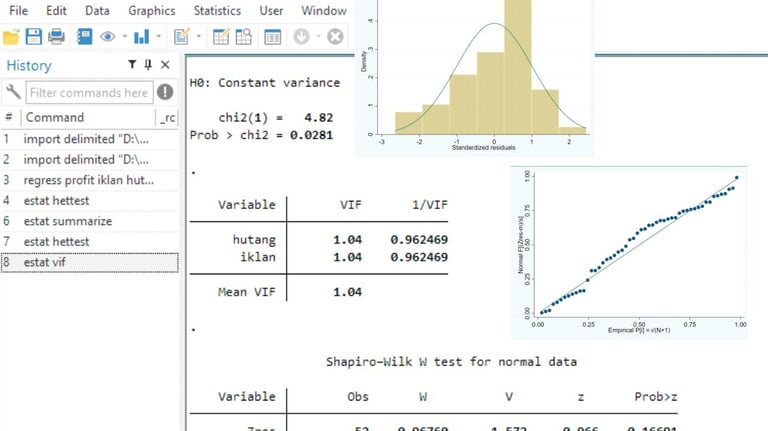Click the History filter funnel icon
This screenshot has height=431, width=768.
[132, 64]
